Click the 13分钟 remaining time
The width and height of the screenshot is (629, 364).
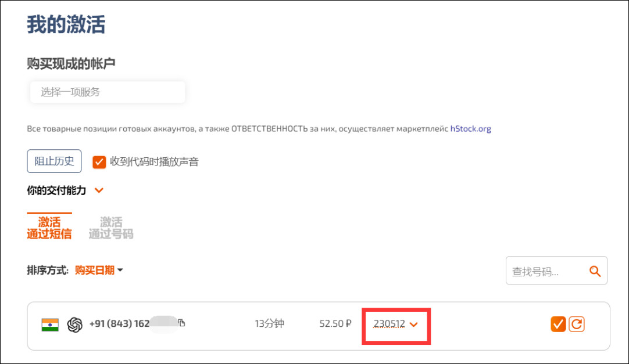(269, 323)
